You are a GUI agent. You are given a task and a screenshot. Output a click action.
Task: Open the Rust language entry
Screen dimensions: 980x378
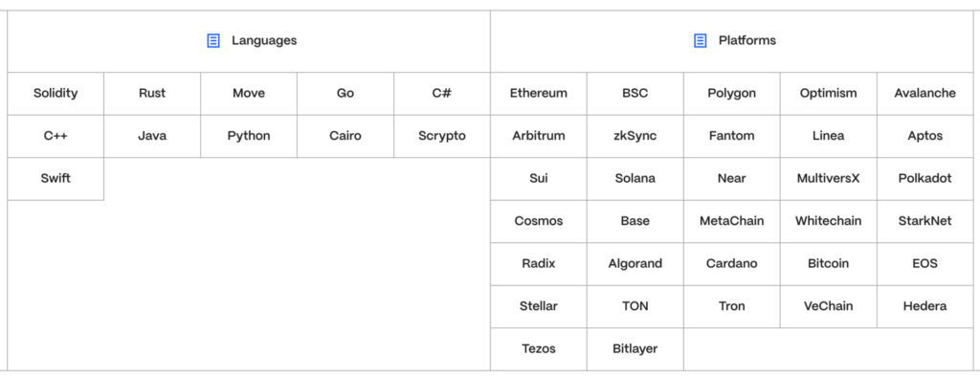152,94
